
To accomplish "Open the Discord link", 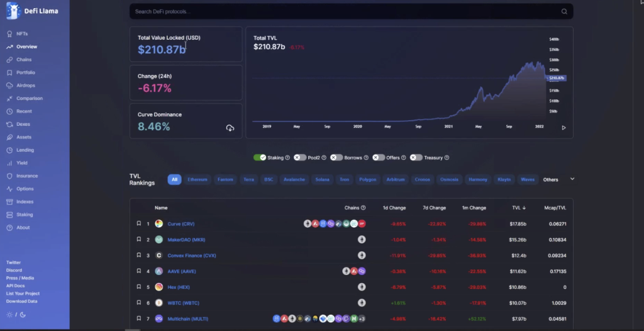I will (x=14, y=270).
